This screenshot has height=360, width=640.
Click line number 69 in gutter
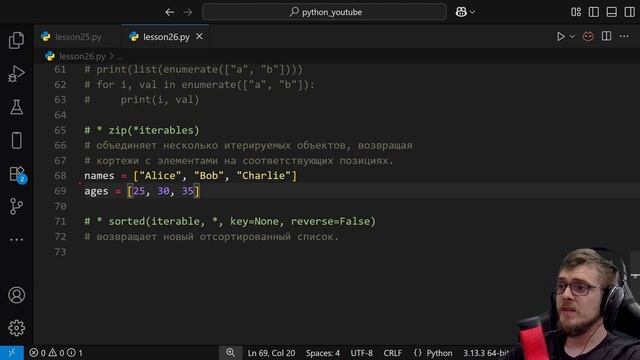(x=60, y=191)
